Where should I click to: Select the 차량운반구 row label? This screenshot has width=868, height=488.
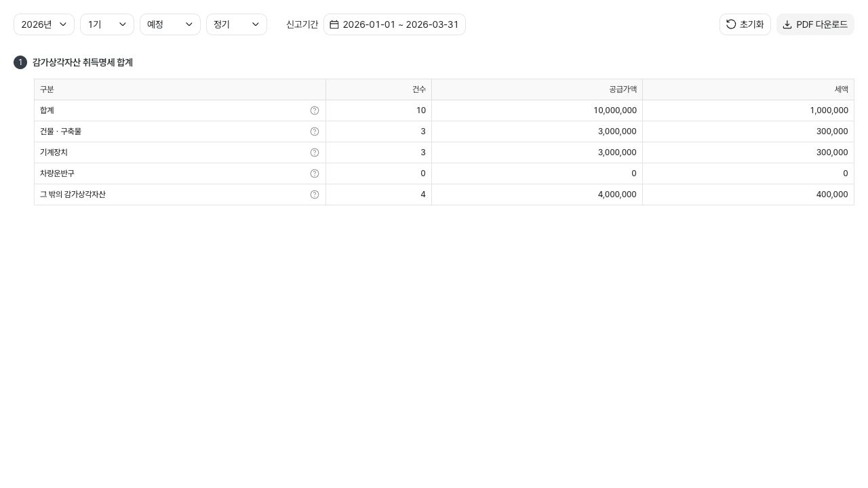point(57,174)
